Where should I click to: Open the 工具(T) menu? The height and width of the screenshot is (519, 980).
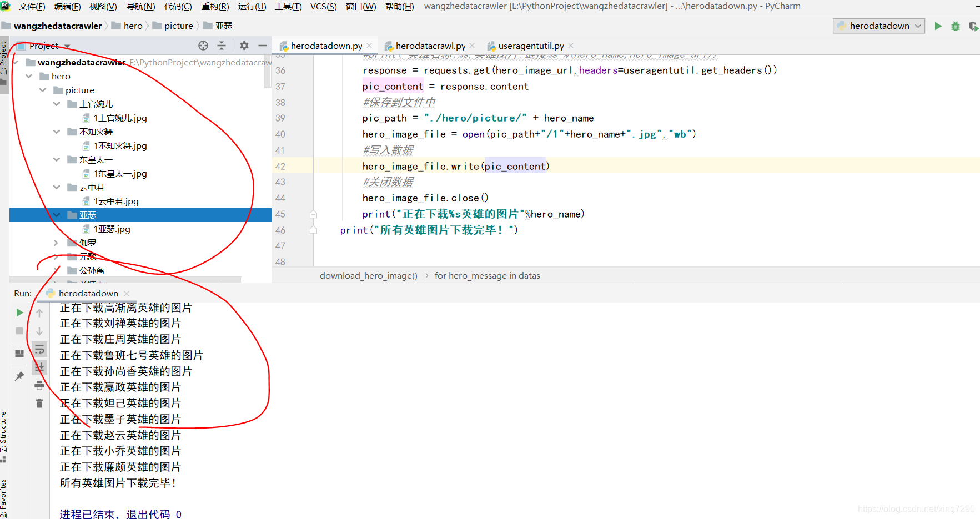288,7
